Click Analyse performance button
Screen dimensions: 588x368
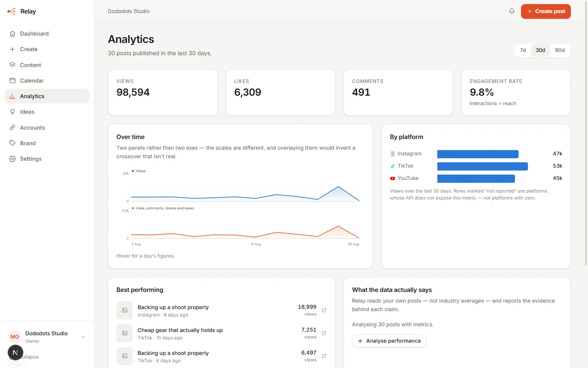click(x=389, y=341)
